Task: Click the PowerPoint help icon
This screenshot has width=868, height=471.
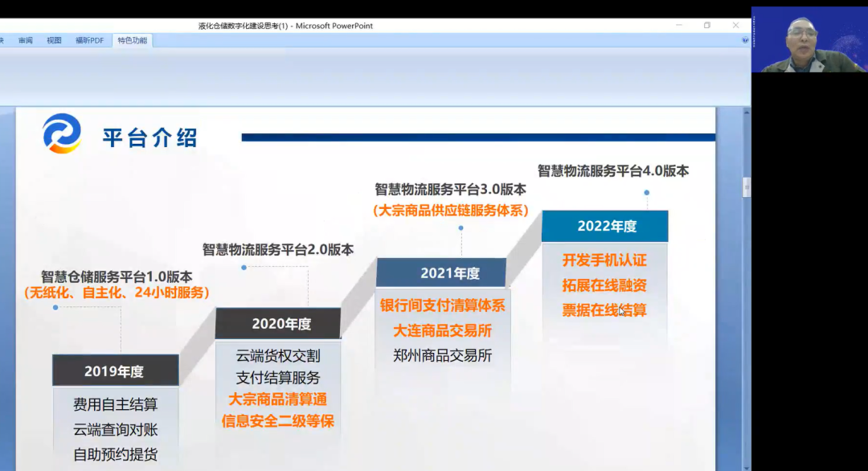Action: tap(745, 40)
